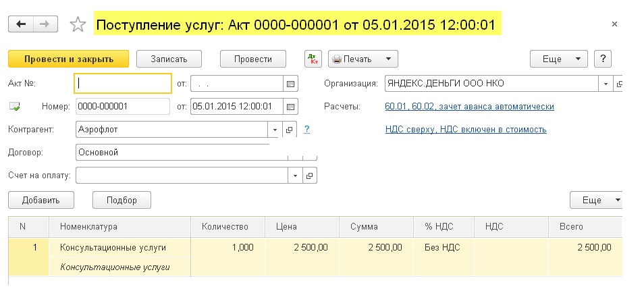Click the date field 05.01.2015 12:00:01
644x287 pixels.
[237, 106]
